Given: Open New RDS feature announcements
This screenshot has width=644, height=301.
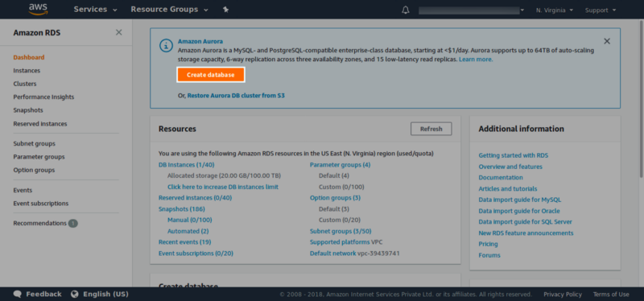Looking at the screenshot, I should [526, 233].
